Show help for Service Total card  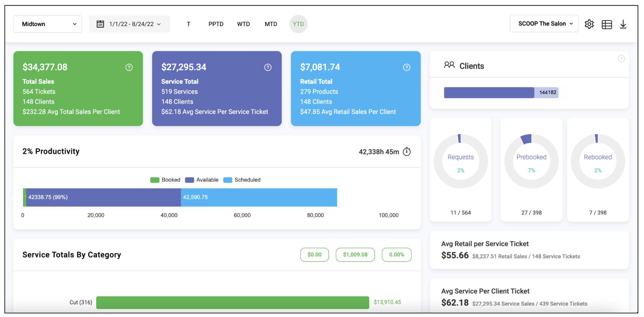pyautogui.click(x=268, y=67)
